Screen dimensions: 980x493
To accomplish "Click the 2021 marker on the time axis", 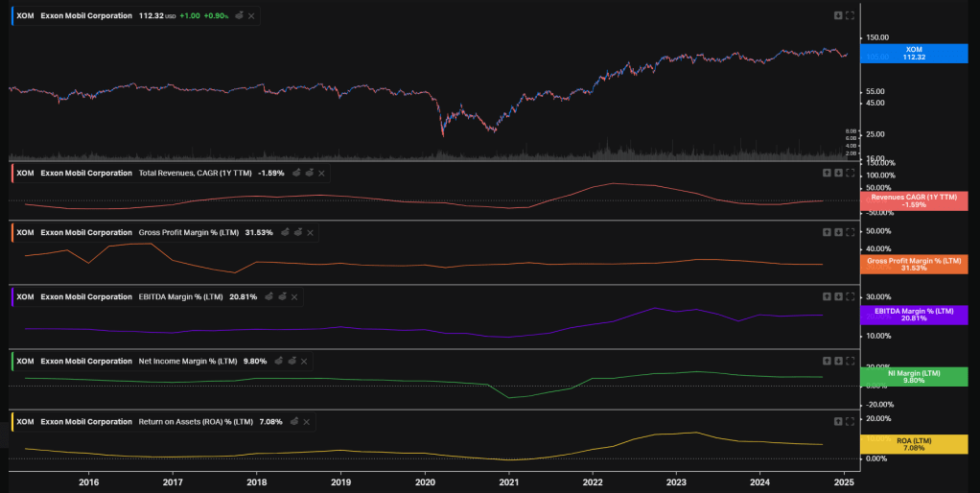I will point(508,481).
